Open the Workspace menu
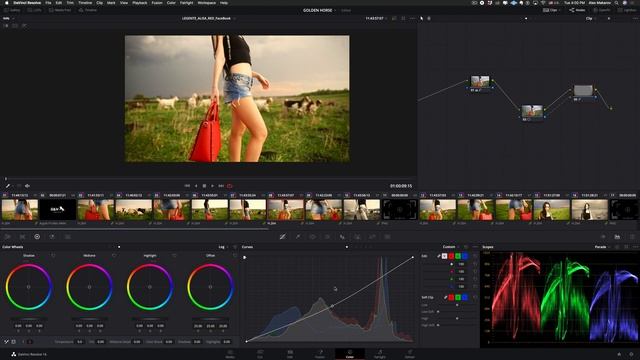 click(207, 2)
